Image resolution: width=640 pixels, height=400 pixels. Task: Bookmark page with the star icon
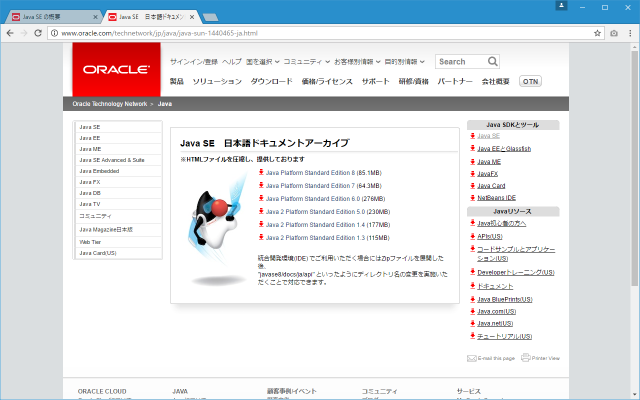pyautogui.click(x=597, y=33)
